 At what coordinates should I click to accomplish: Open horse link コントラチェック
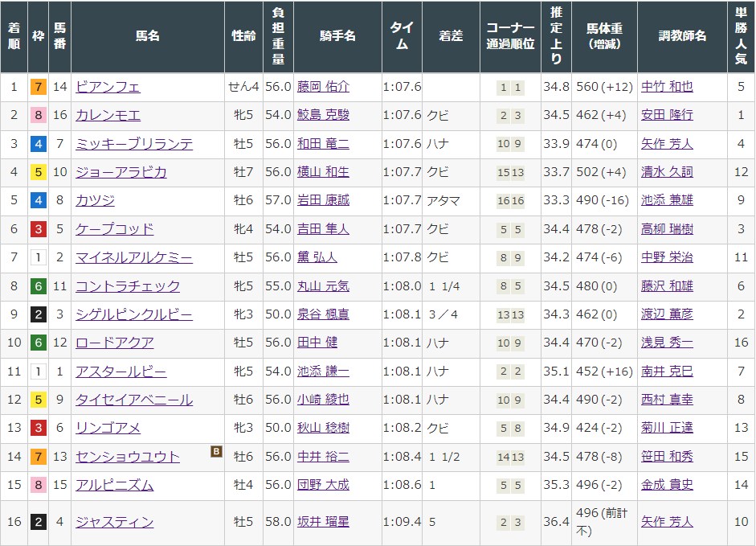(x=128, y=286)
